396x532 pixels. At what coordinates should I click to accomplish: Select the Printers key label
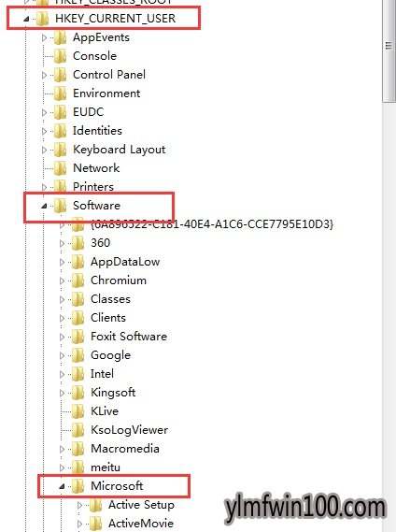coord(93,187)
